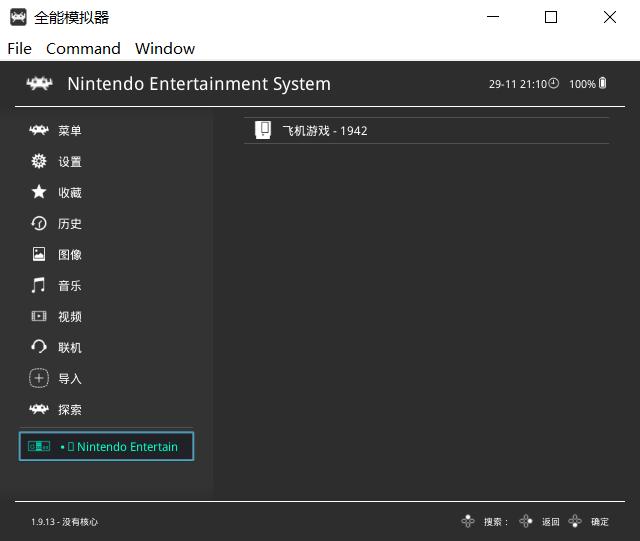Click the gamepad icon next to 搜索
This screenshot has height=541, width=640.
tap(468, 521)
